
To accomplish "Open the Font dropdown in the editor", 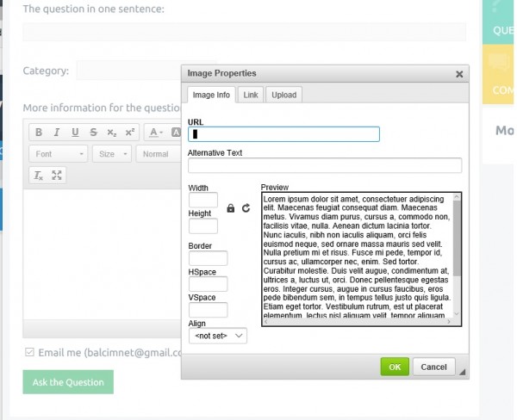I will (x=59, y=154).
